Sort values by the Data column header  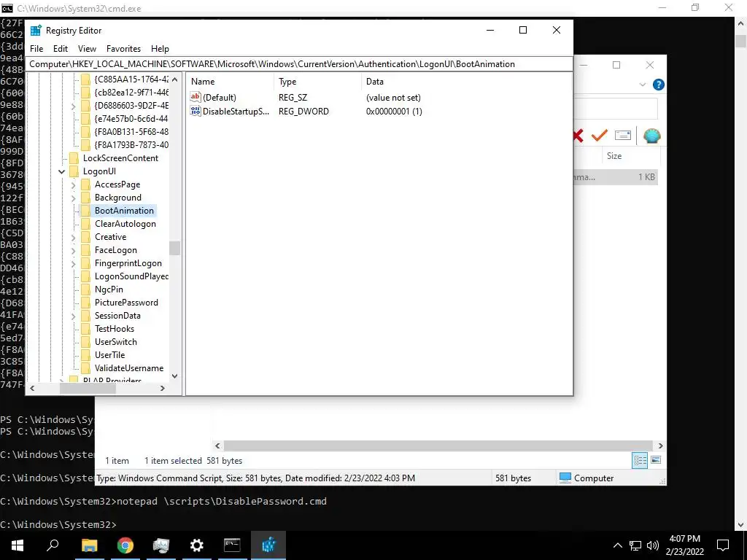466,82
